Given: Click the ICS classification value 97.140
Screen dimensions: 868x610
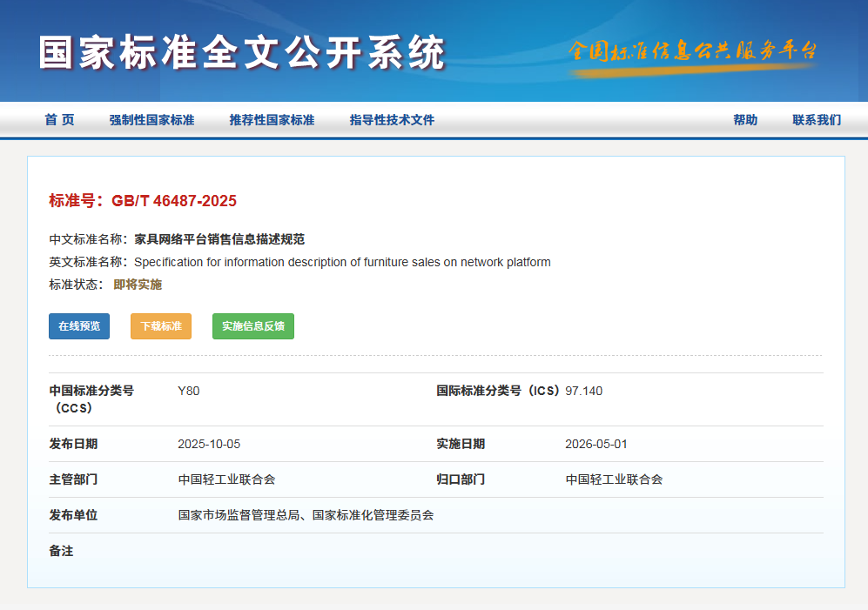Looking at the screenshot, I should [x=583, y=391].
